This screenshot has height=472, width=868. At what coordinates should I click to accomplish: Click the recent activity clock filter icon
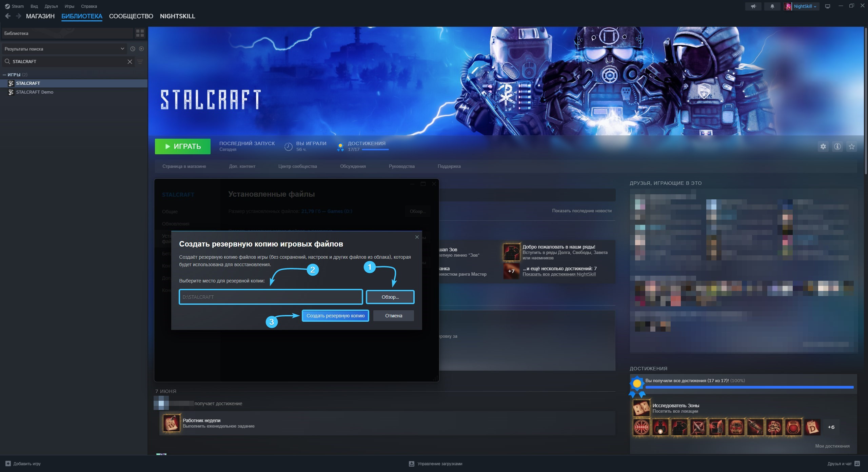click(x=133, y=49)
